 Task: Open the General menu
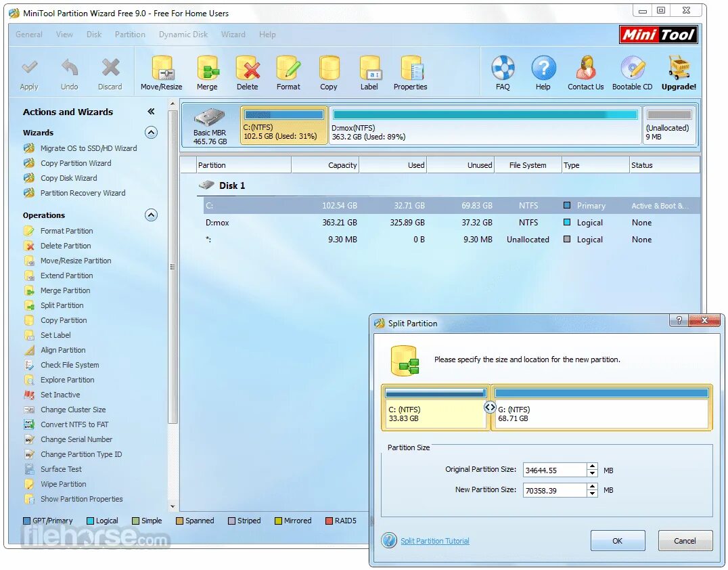pyautogui.click(x=29, y=35)
